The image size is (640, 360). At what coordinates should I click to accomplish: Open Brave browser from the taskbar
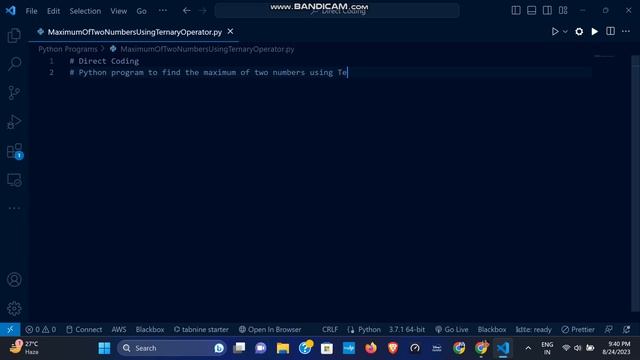pos(393,348)
